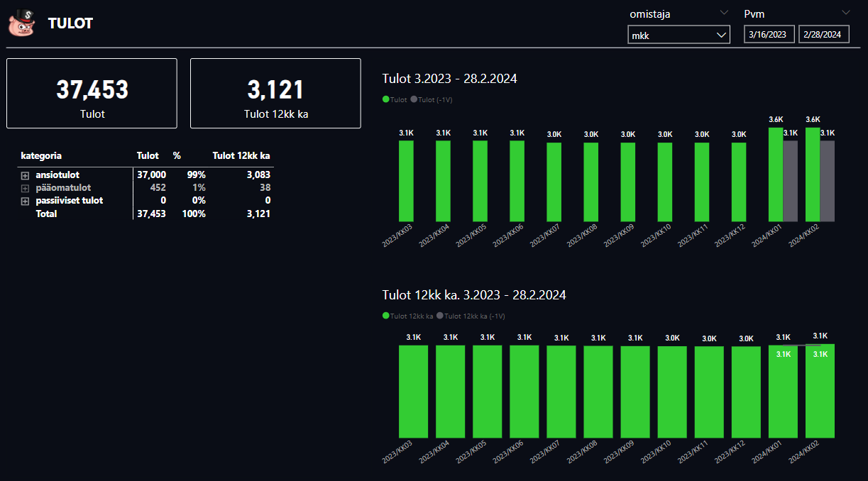Click green Tulot 12kk ka legend marker
Image resolution: width=868 pixels, height=481 pixels.
[x=386, y=316]
